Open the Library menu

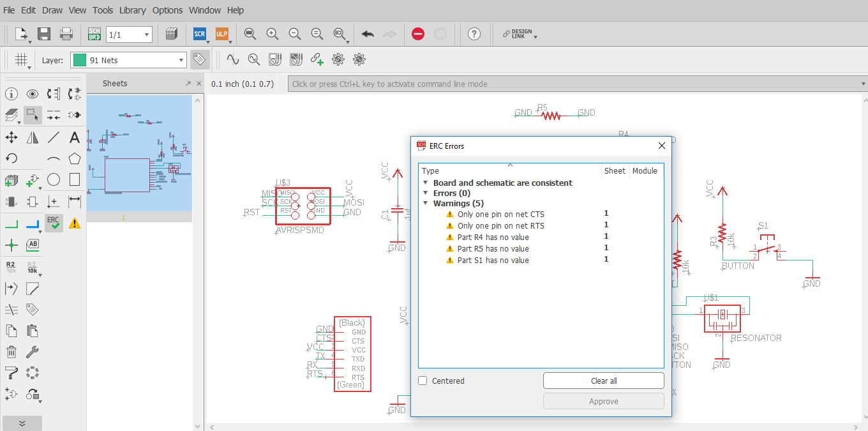[x=133, y=10]
